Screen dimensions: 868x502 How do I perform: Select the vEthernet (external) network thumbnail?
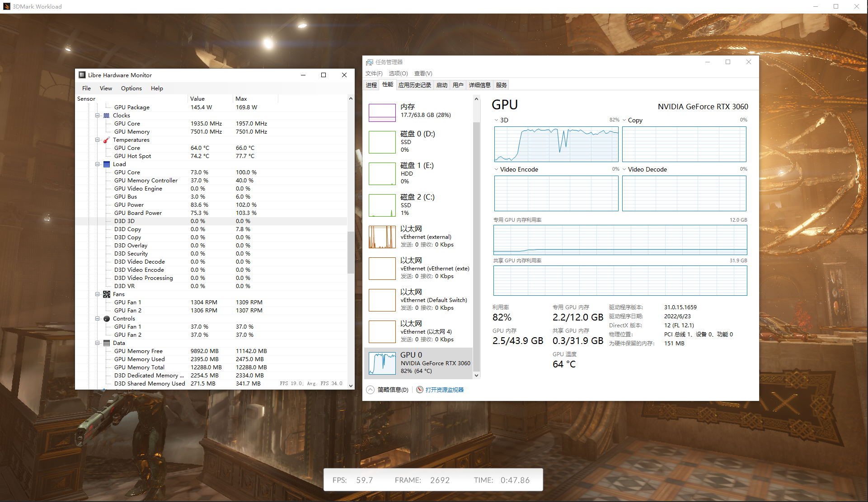click(382, 237)
